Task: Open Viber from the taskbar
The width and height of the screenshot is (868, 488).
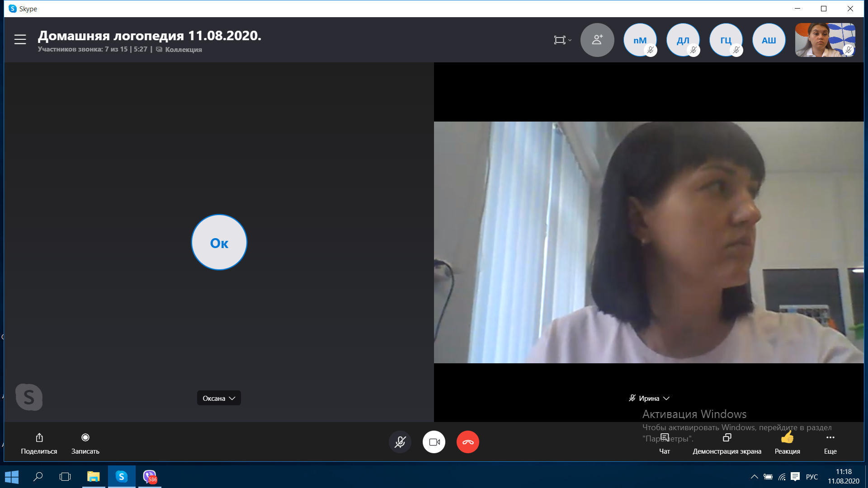Action: click(150, 477)
